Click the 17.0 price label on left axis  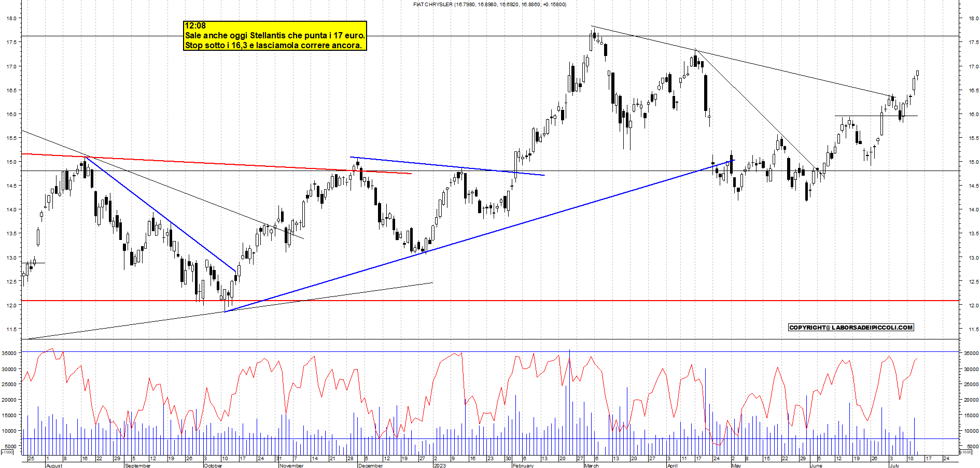tap(11, 66)
